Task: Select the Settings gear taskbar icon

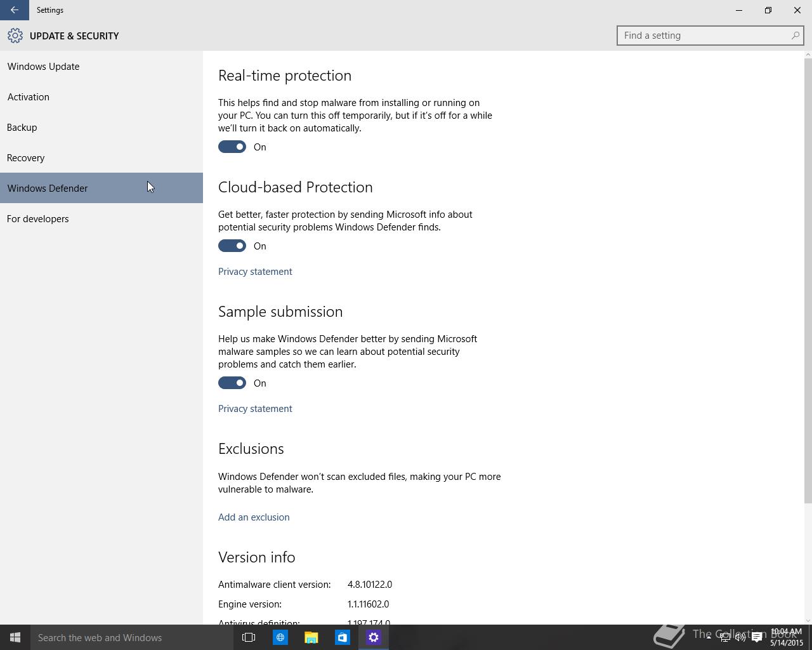Action: [373, 637]
